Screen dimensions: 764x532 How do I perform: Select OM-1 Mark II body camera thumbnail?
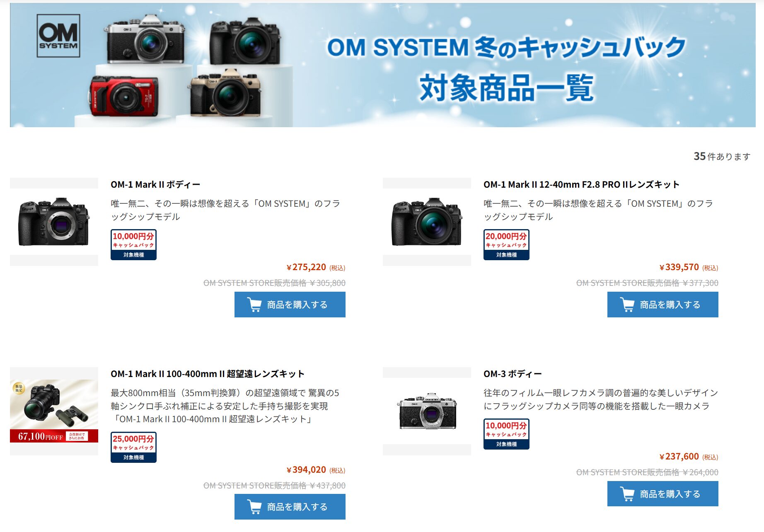(54, 222)
